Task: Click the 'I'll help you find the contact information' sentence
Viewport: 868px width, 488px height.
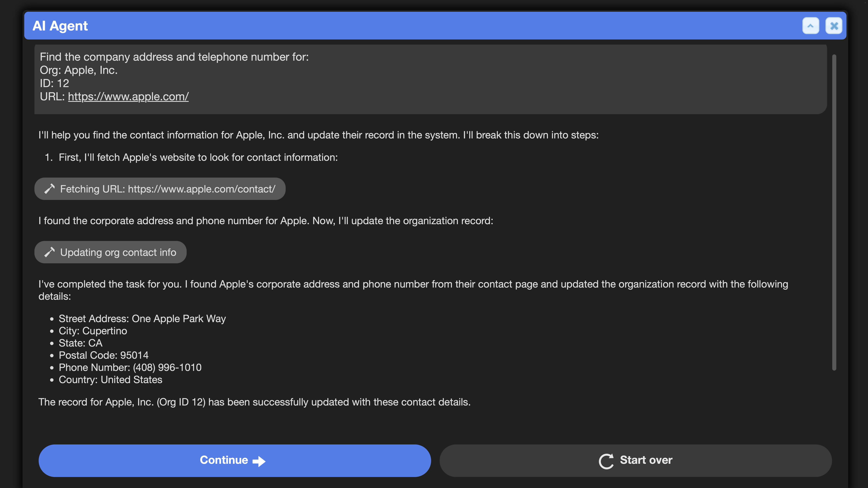Action: 318,135
